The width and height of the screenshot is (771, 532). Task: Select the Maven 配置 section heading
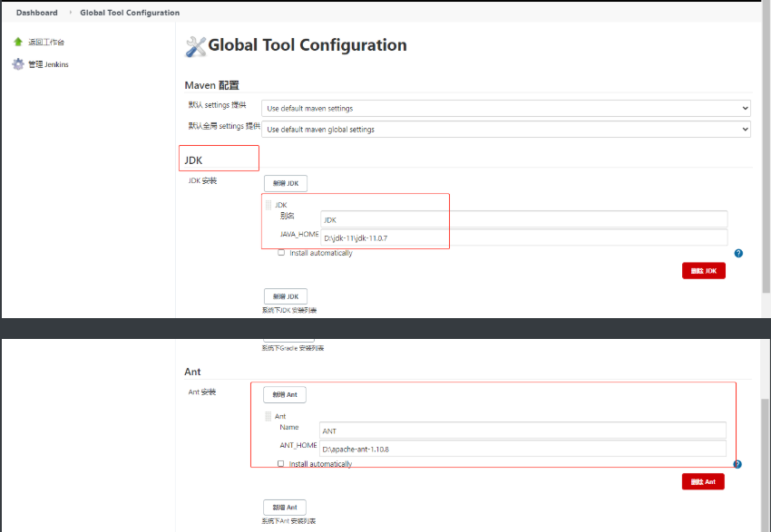pos(212,85)
